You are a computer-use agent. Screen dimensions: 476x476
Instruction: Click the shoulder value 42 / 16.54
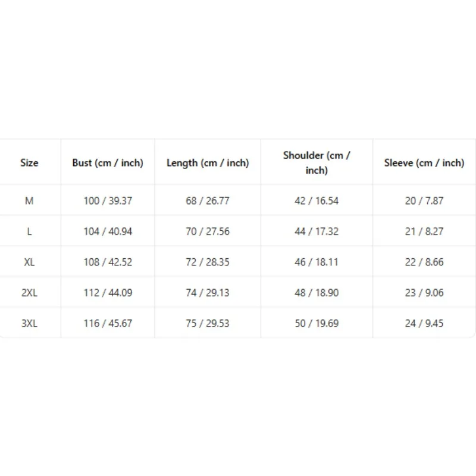point(317,201)
